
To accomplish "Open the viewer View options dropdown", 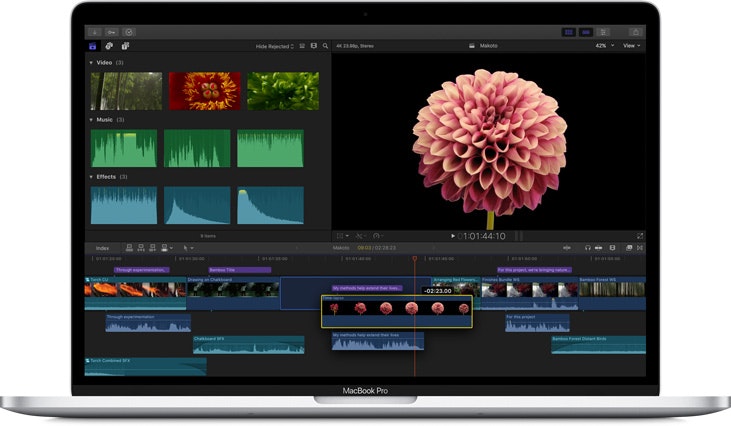I will pyautogui.click(x=632, y=46).
